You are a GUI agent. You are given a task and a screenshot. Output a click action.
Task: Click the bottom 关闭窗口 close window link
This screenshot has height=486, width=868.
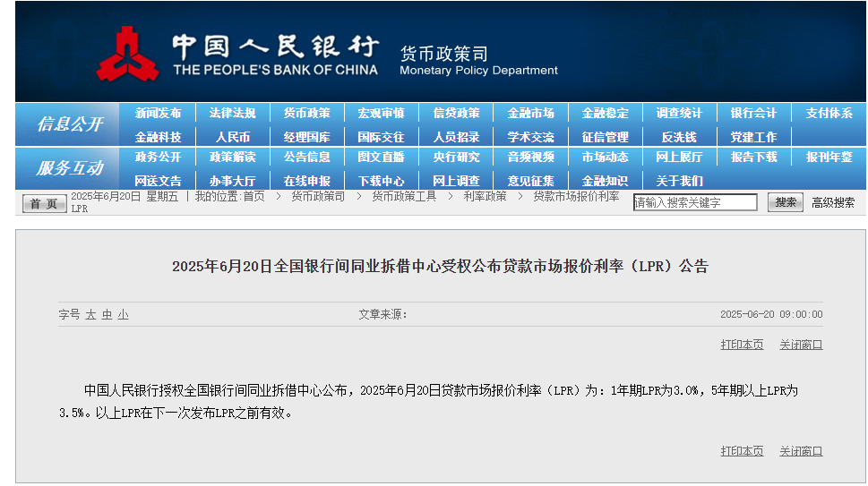click(x=800, y=451)
